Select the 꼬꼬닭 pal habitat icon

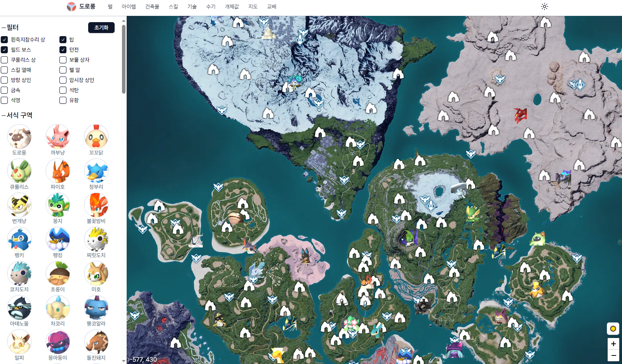click(96, 137)
